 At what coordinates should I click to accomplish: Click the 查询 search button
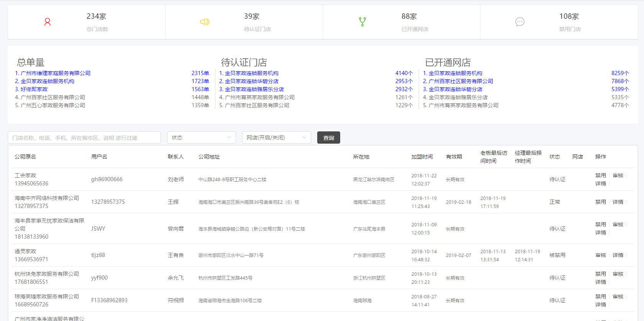(329, 138)
